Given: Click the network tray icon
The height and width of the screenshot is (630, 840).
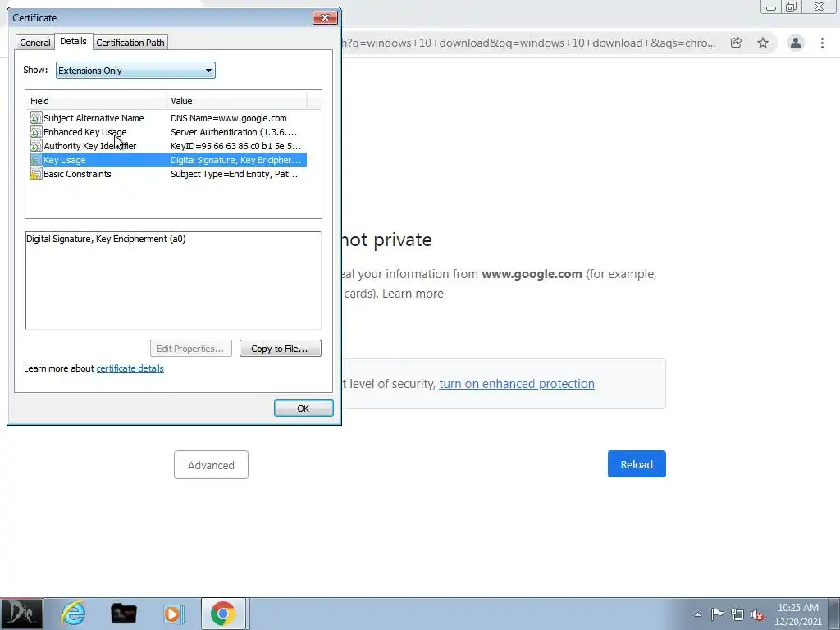Looking at the screenshot, I should [x=737, y=614].
